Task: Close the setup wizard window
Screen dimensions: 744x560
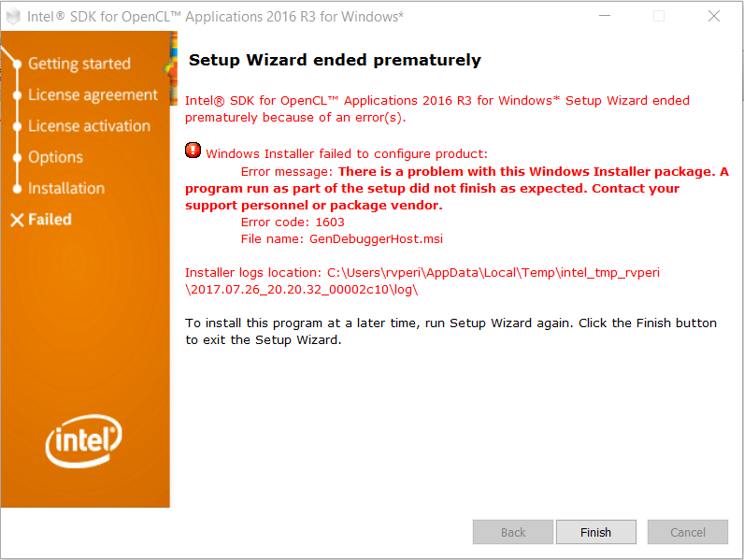Action: pyautogui.click(x=714, y=16)
